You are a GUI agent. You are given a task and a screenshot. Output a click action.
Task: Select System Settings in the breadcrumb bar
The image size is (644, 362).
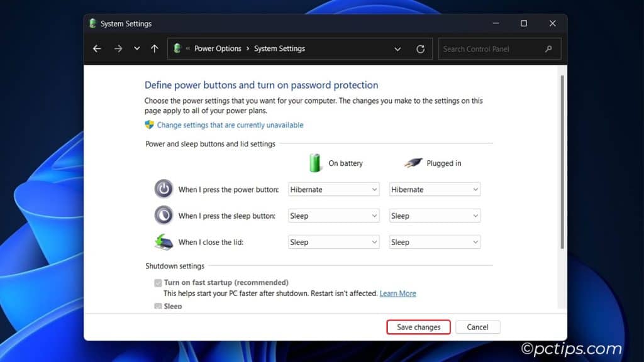(x=281, y=48)
